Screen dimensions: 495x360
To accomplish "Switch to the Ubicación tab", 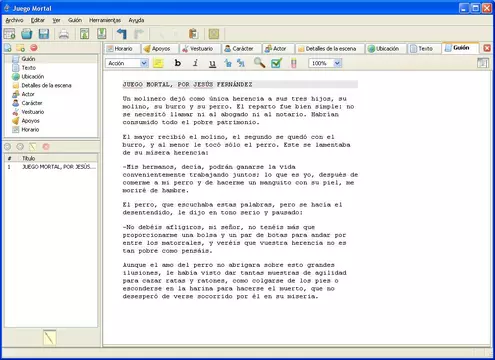I will [386, 49].
